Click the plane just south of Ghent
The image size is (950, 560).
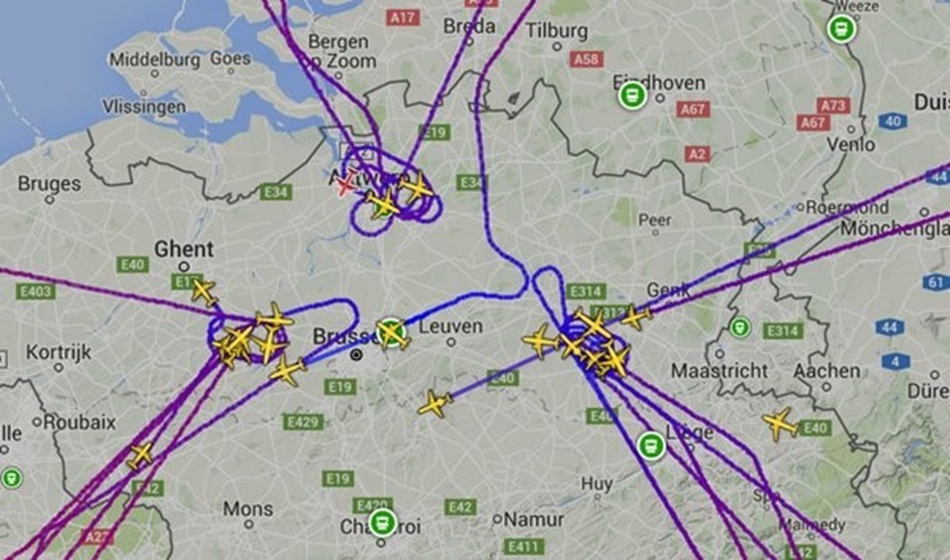tap(204, 292)
